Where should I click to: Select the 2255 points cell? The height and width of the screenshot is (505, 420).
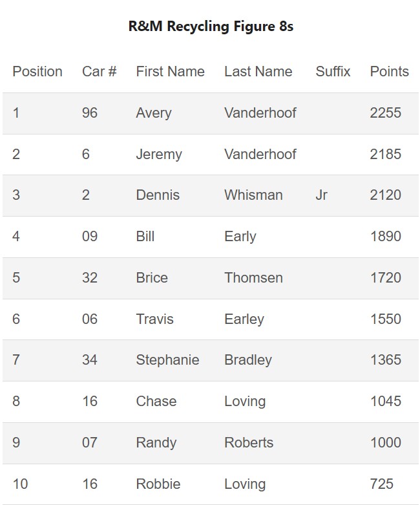click(385, 113)
